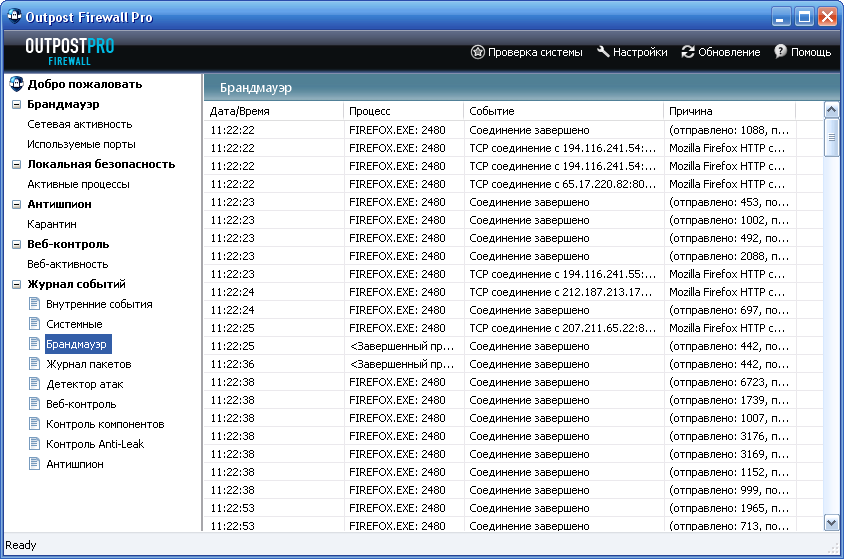Screen dimensions: 844x559
Task: Select row with TCP соединение с 194.116.241.55
Action: click(x=513, y=274)
